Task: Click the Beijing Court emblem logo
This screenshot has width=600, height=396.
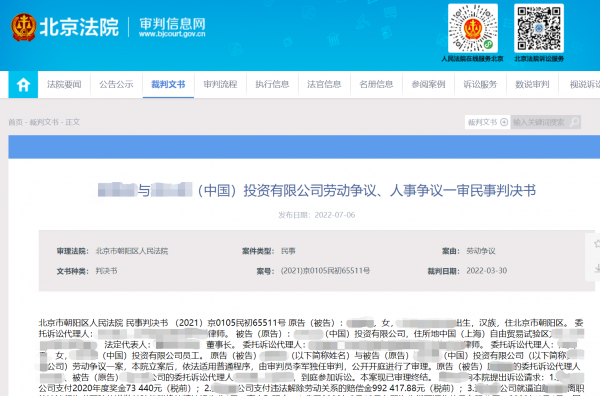Action: pos(24,27)
